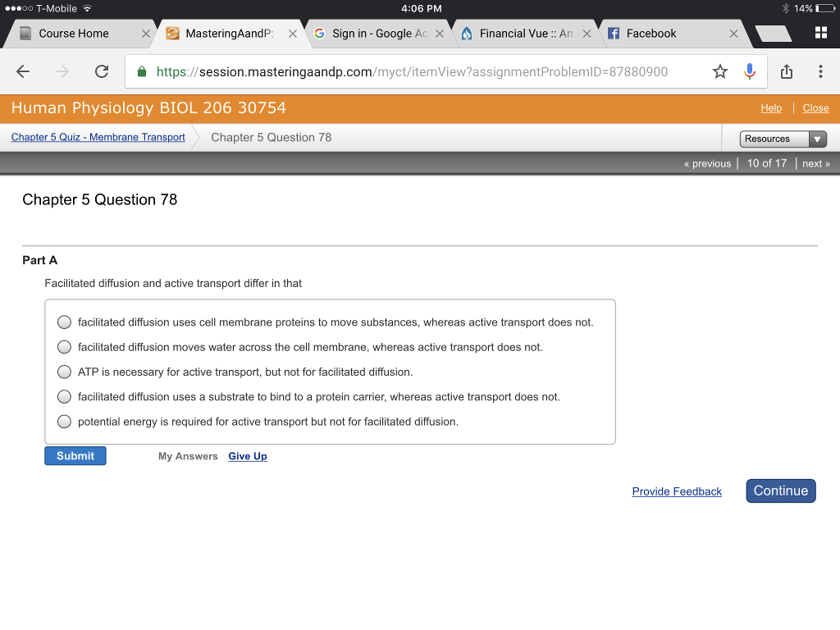Open the share icon in the toolbar
Viewport: 840px width, 630px height.
click(787, 71)
